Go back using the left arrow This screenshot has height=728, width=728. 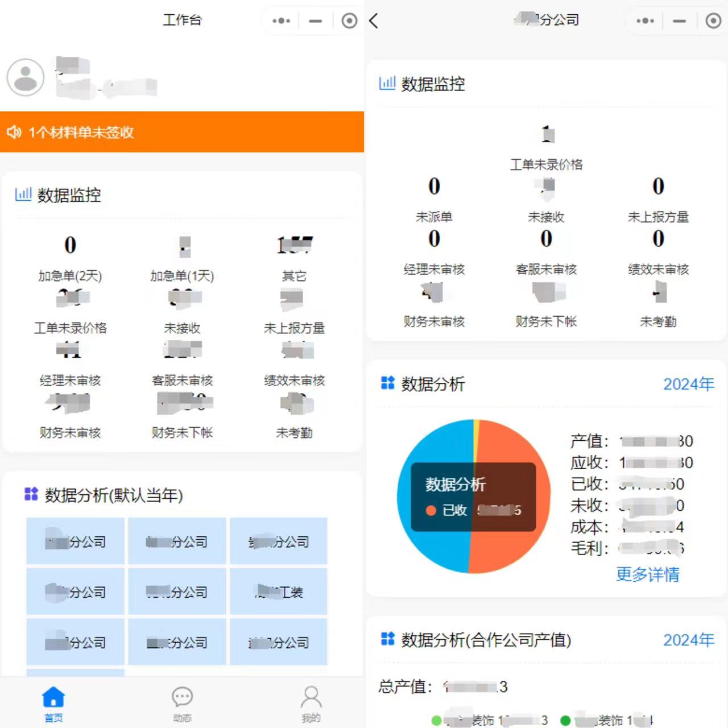coord(374,21)
